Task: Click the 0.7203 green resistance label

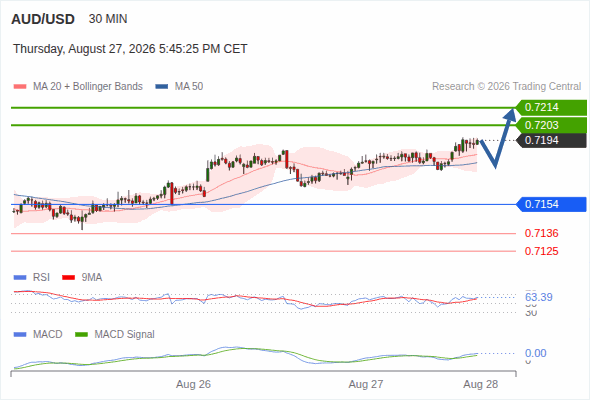Action: pos(551,125)
